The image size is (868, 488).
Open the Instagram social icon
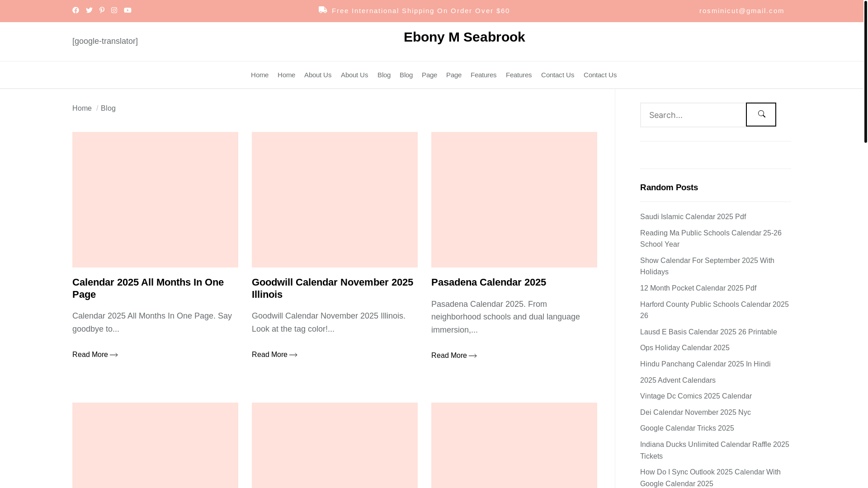click(x=114, y=10)
